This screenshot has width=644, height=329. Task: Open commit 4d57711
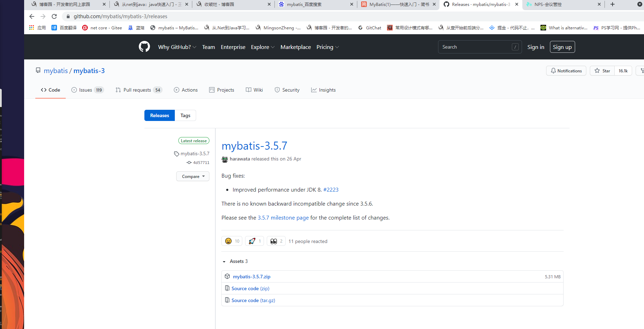coord(201,163)
